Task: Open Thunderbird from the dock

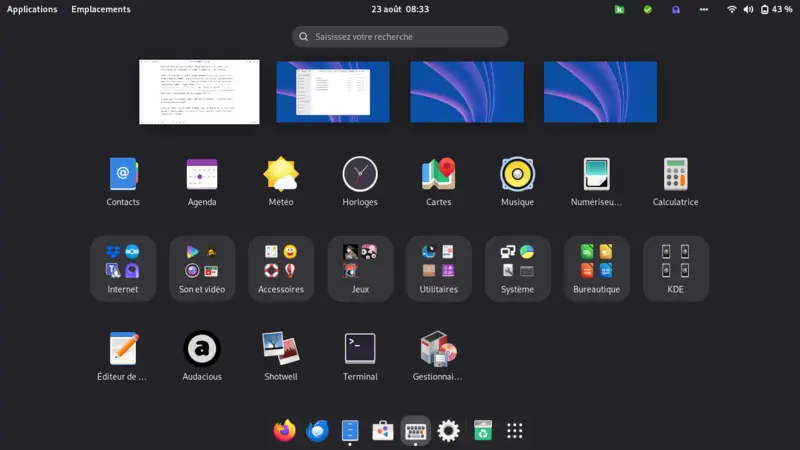Action: (318, 430)
